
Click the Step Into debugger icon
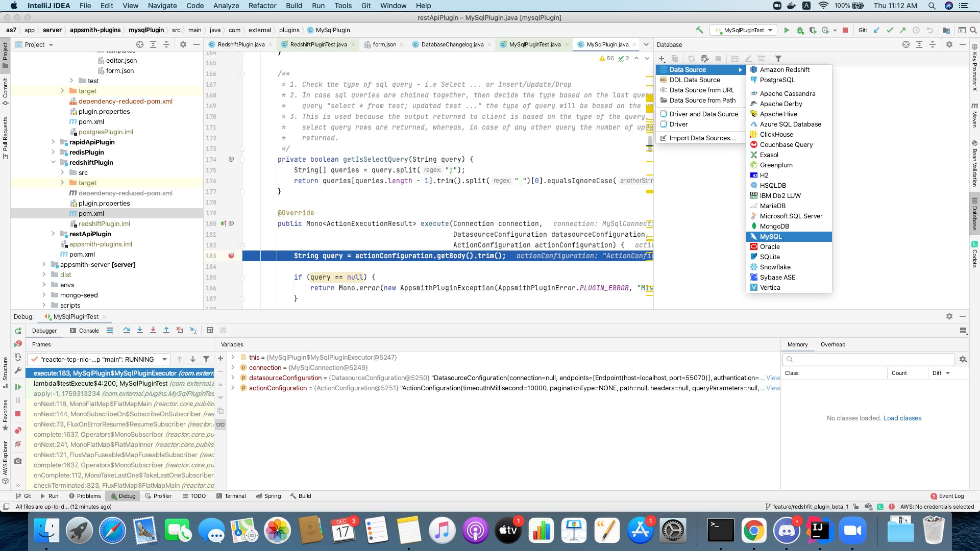(140, 331)
